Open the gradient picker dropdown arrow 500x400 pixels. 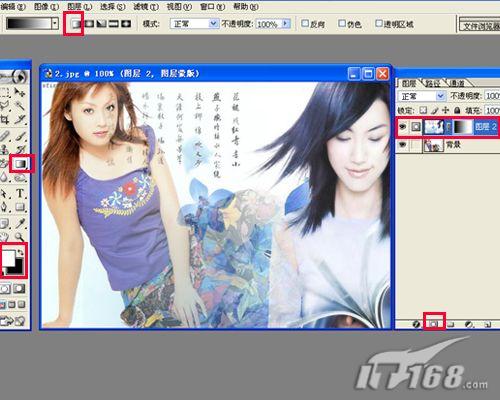[x=55, y=24]
